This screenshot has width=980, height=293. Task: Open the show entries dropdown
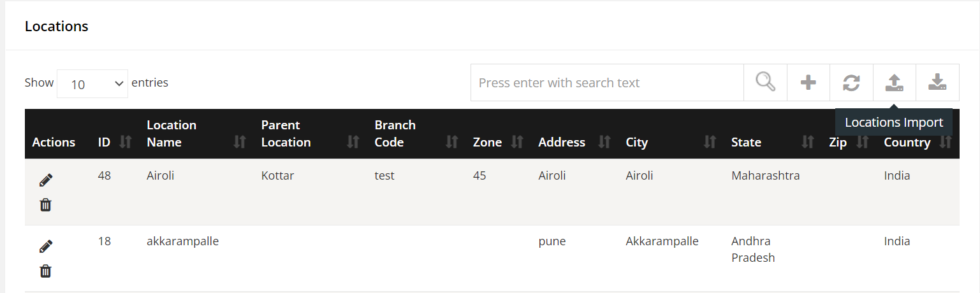point(92,83)
